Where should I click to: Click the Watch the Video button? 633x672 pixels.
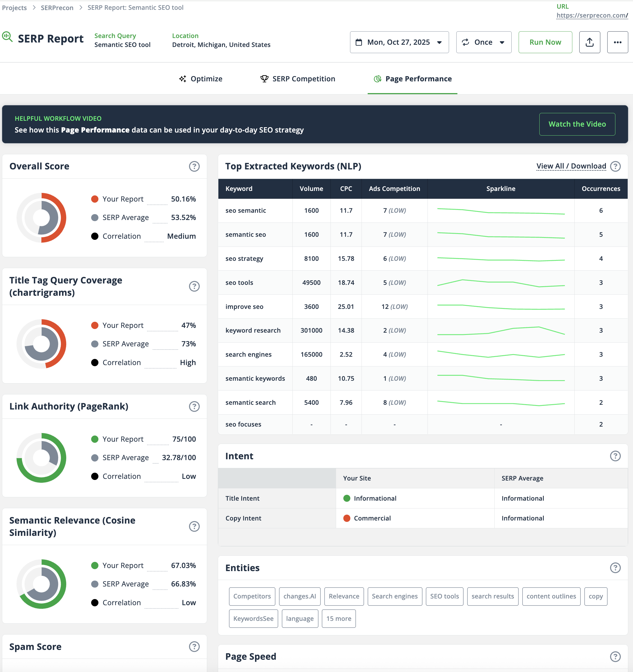pyautogui.click(x=577, y=124)
